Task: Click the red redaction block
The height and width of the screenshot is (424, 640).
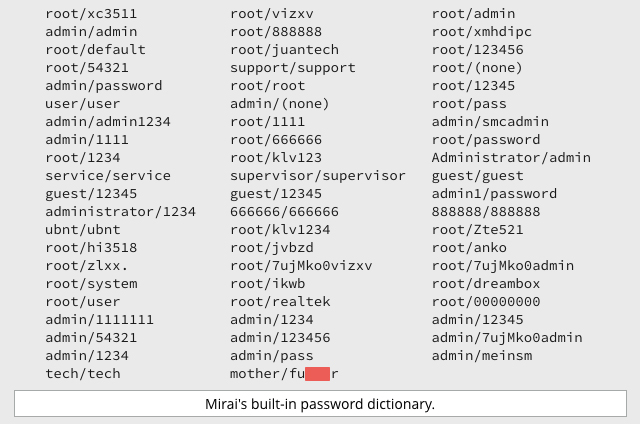Action: point(318,374)
